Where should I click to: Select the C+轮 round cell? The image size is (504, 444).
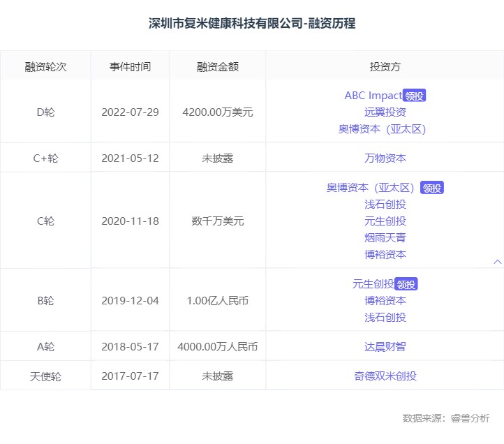click(x=45, y=158)
